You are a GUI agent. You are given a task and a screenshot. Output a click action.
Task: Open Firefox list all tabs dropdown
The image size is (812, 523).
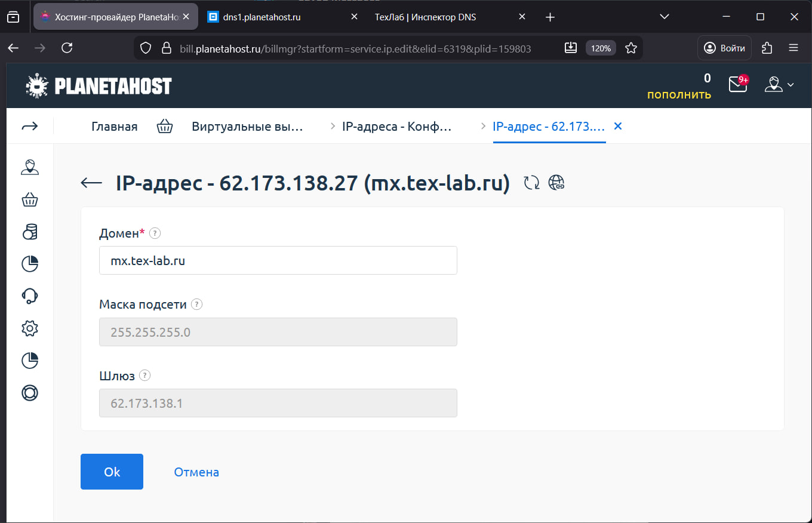pos(665,17)
